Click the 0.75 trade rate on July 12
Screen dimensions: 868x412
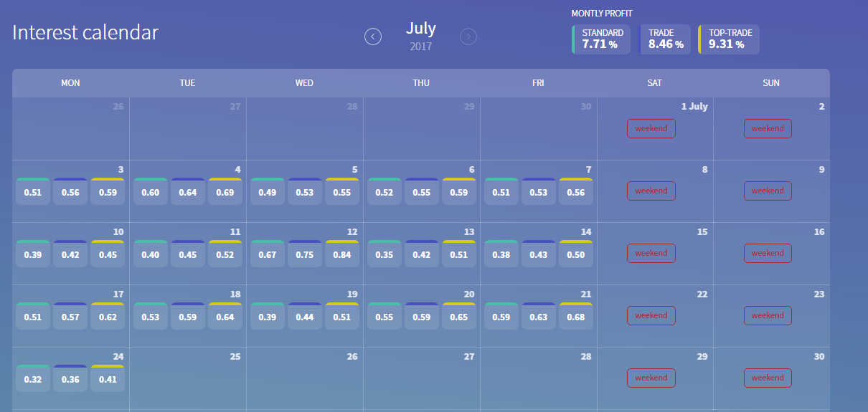pos(304,254)
